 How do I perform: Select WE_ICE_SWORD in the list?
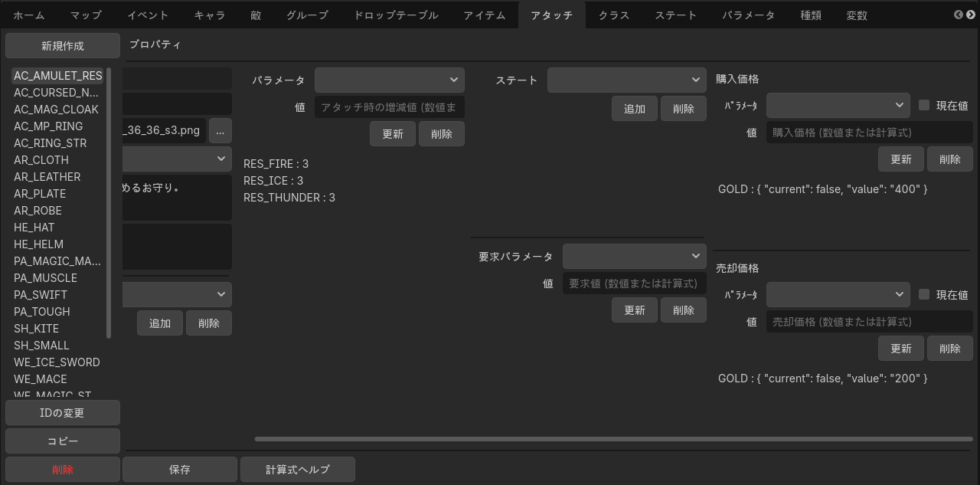coord(58,362)
